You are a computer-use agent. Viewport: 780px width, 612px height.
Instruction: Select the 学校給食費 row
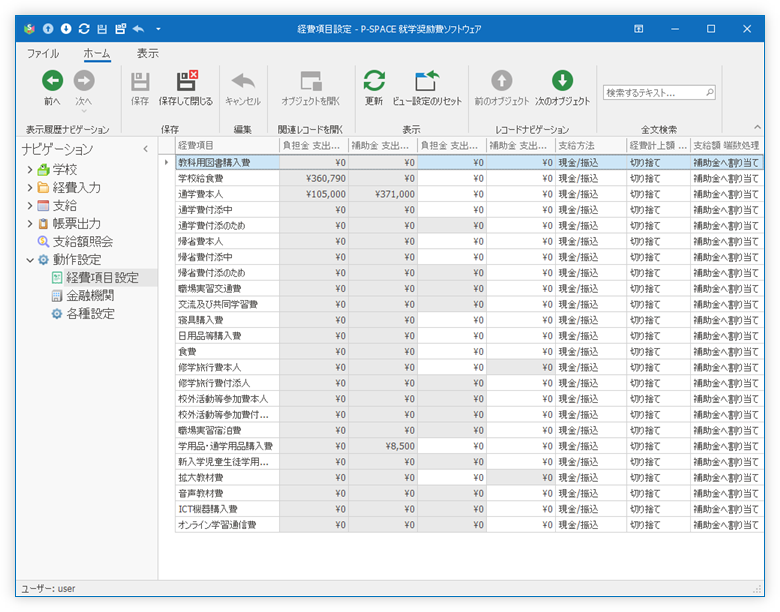pyautogui.click(x=469, y=178)
